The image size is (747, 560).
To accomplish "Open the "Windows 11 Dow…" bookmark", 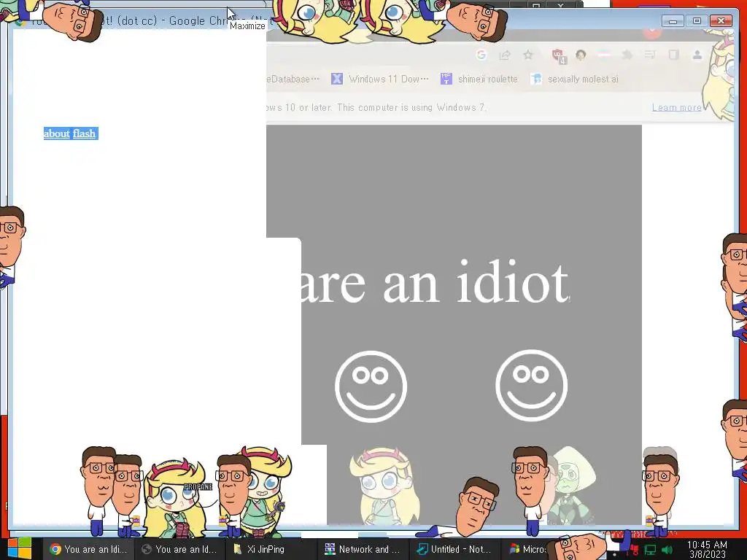I will tap(380, 79).
